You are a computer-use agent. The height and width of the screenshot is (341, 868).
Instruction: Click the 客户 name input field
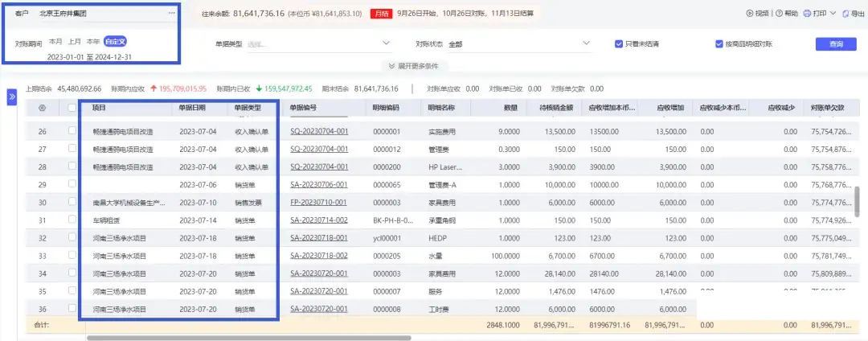(101, 13)
